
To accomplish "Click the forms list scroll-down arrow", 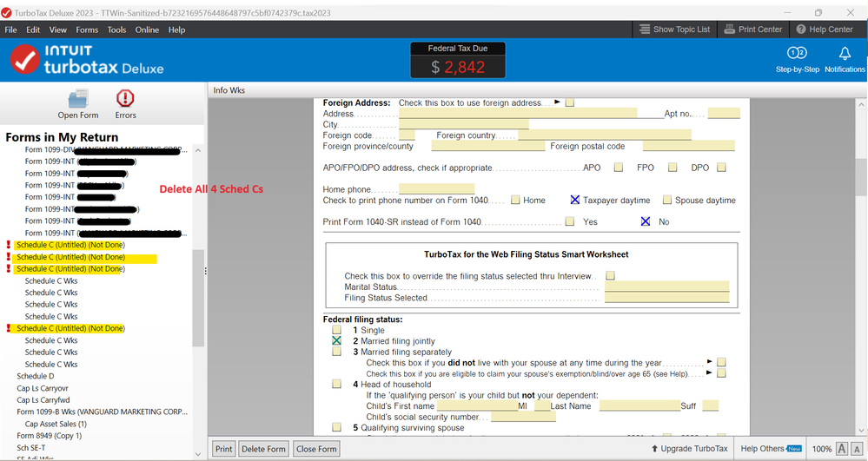I will coord(198,454).
